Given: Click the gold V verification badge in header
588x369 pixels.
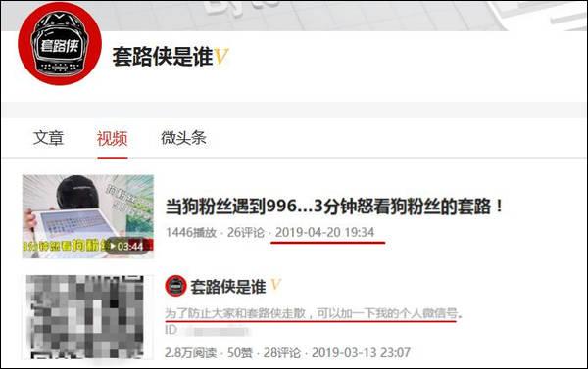Looking at the screenshot, I should coord(220,57).
